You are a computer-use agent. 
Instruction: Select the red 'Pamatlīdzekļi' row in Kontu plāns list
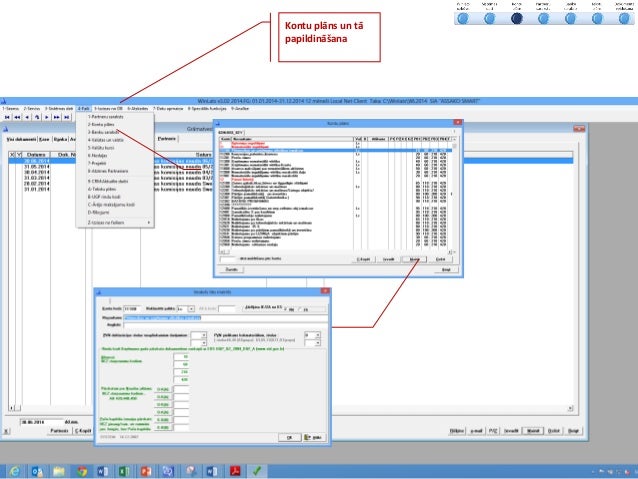click(x=336, y=179)
